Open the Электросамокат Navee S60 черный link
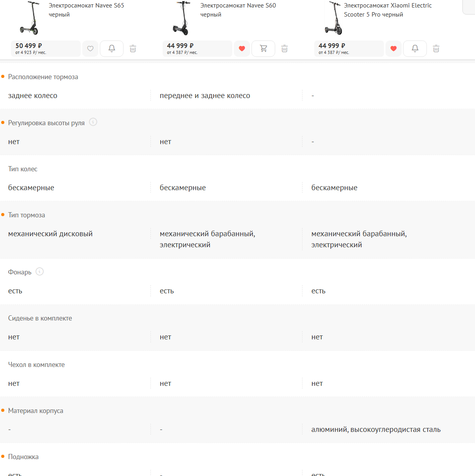Viewport: 475px width, 476px height. pyautogui.click(x=238, y=10)
